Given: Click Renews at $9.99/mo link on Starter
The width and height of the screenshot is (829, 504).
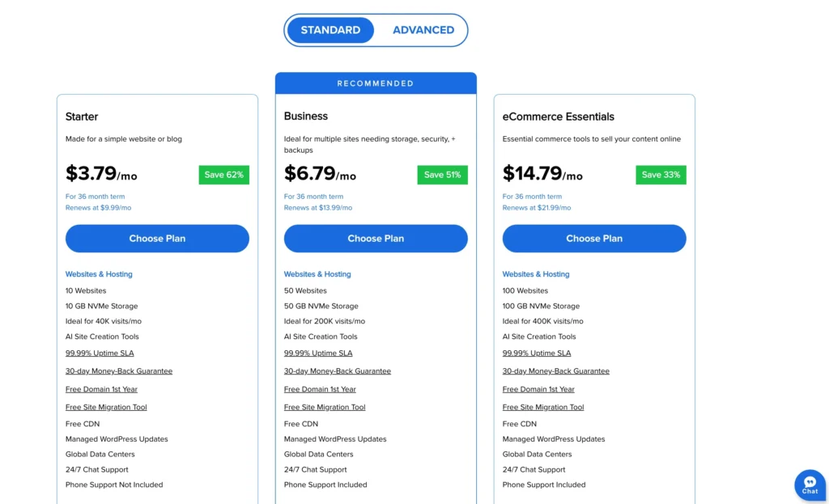Looking at the screenshot, I should tap(98, 207).
